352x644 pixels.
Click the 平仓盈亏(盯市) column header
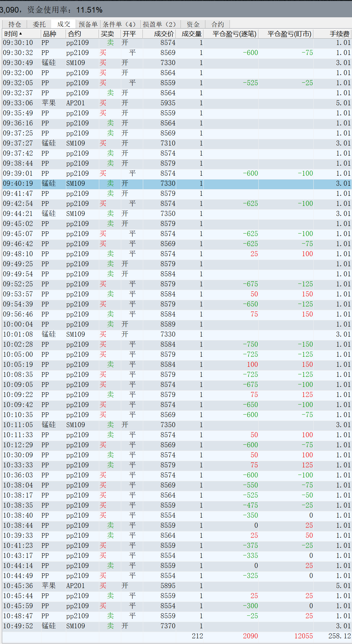pyautogui.click(x=289, y=34)
